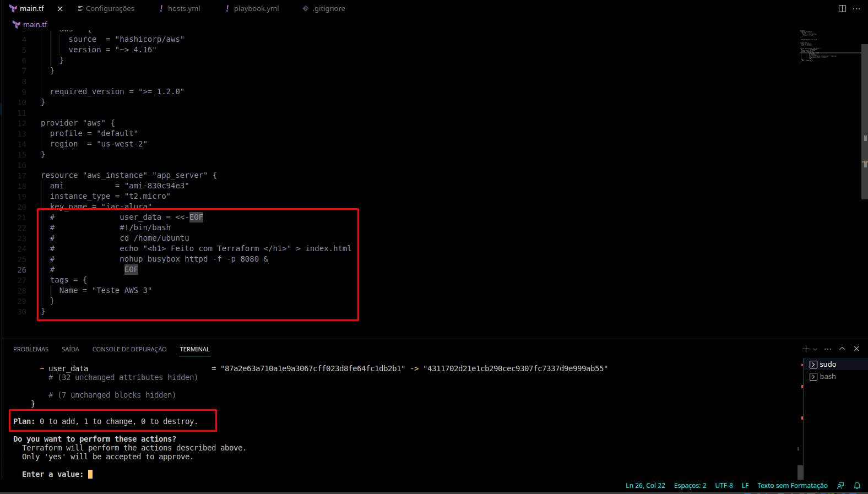868x494 pixels.
Task: Click the 'cd /home/ubuntu' line
Action: (x=154, y=238)
